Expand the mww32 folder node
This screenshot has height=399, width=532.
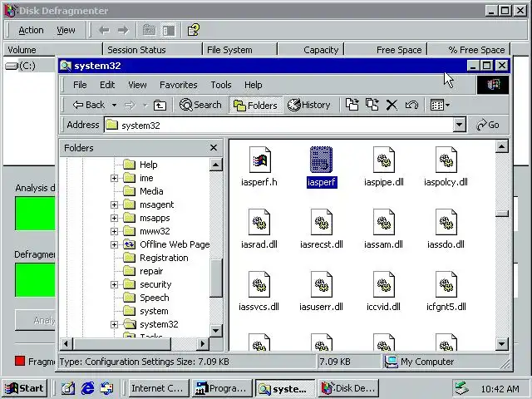point(115,231)
